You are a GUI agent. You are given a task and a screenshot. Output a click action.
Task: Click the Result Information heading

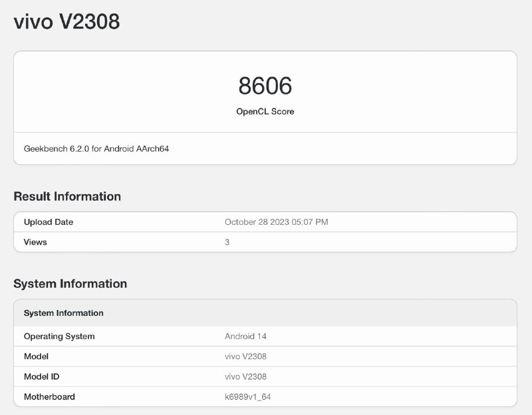tap(67, 196)
